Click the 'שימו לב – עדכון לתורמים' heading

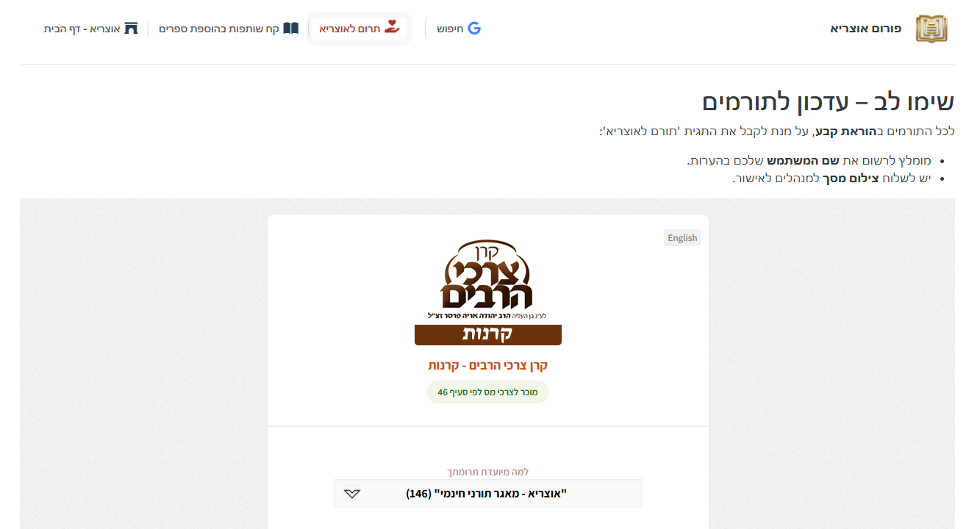(829, 102)
